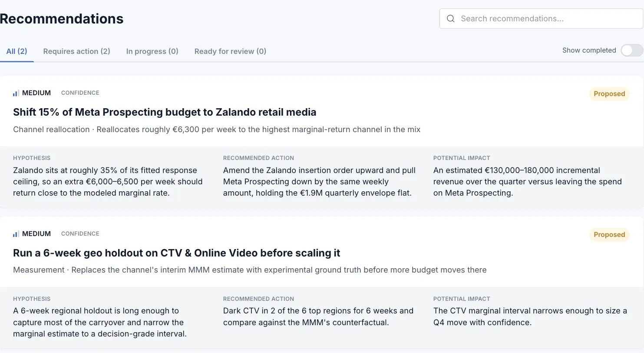Image resolution: width=644 pixels, height=353 pixels.
Task: Click the €130,000–180,000 incremental revenue text
Action: (x=528, y=182)
